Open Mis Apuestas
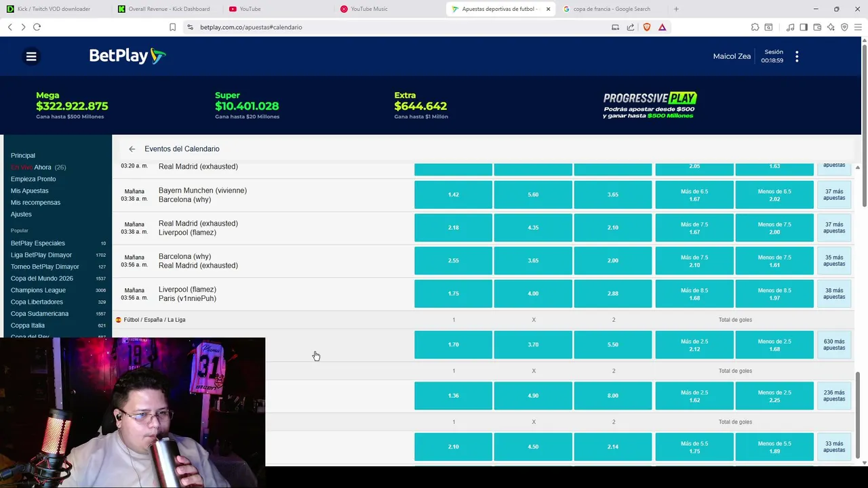 point(30,191)
